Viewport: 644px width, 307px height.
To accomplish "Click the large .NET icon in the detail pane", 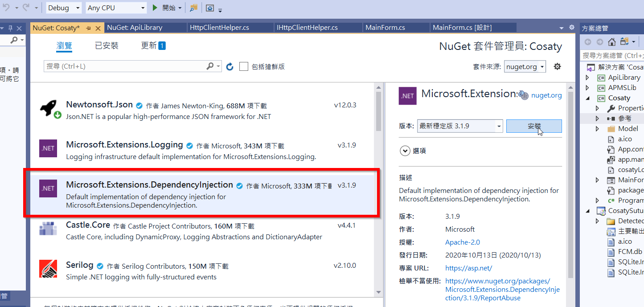I will (x=408, y=96).
